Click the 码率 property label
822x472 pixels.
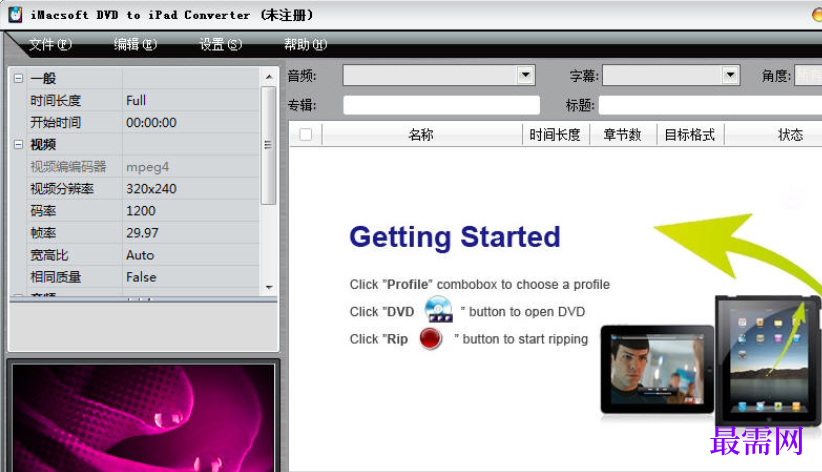tap(43, 211)
